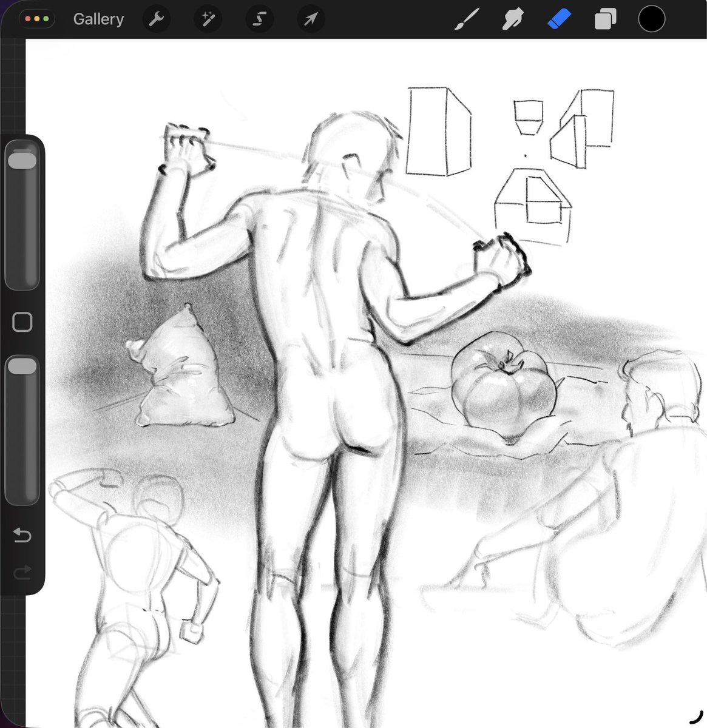The height and width of the screenshot is (728, 707).
Task: Open the black color picker circle
Action: point(651,19)
